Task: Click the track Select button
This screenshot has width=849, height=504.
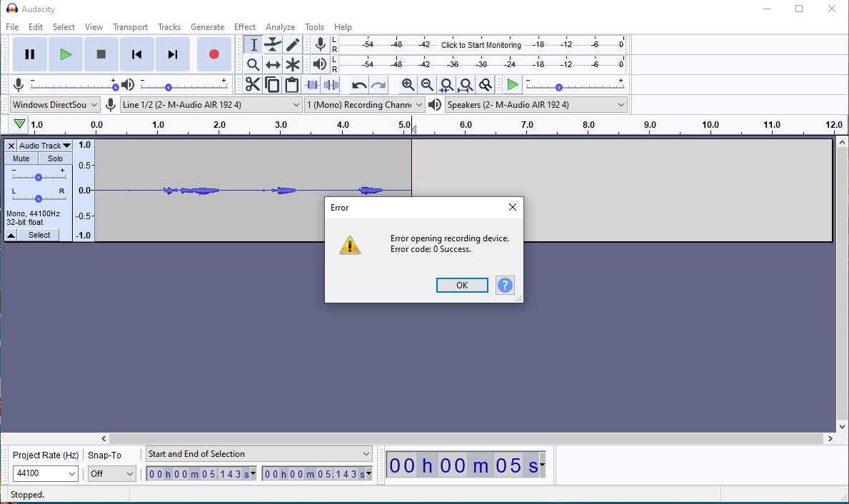Action: [x=39, y=235]
